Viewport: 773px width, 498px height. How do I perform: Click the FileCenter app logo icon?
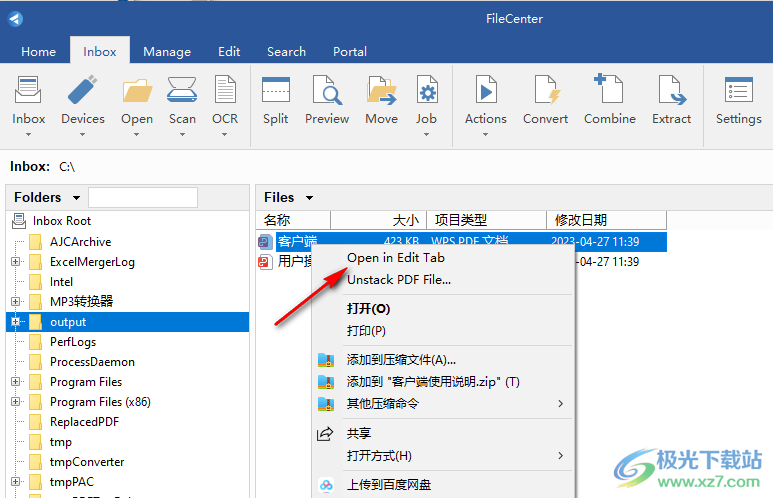pos(15,19)
